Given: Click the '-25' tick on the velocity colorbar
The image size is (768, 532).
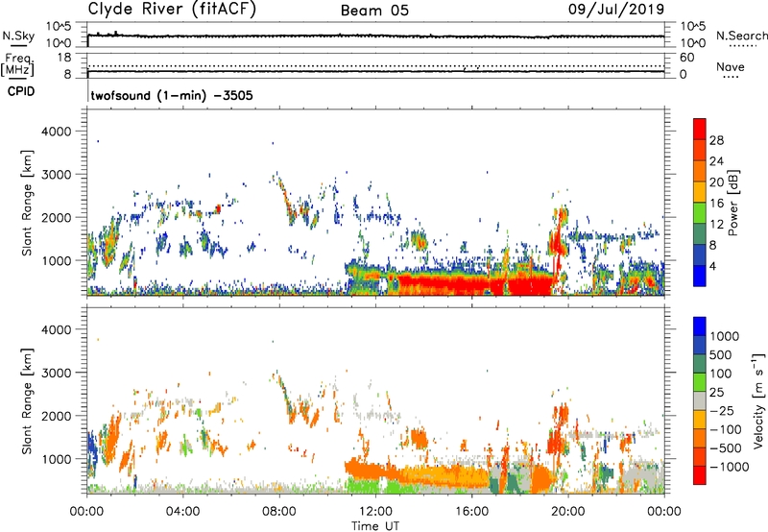Looking at the screenshot, I should pyautogui.click(x=722, y=410).
